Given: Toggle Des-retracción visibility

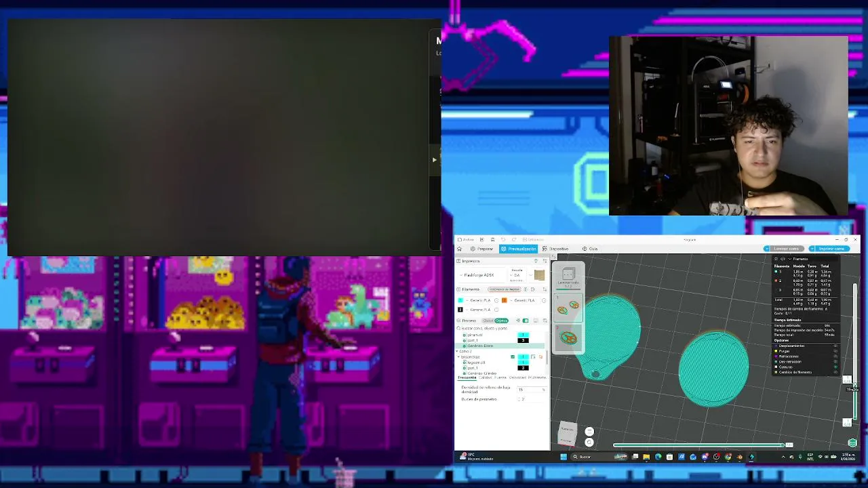Looking at the screenshot, I should (x=835, y=362).
